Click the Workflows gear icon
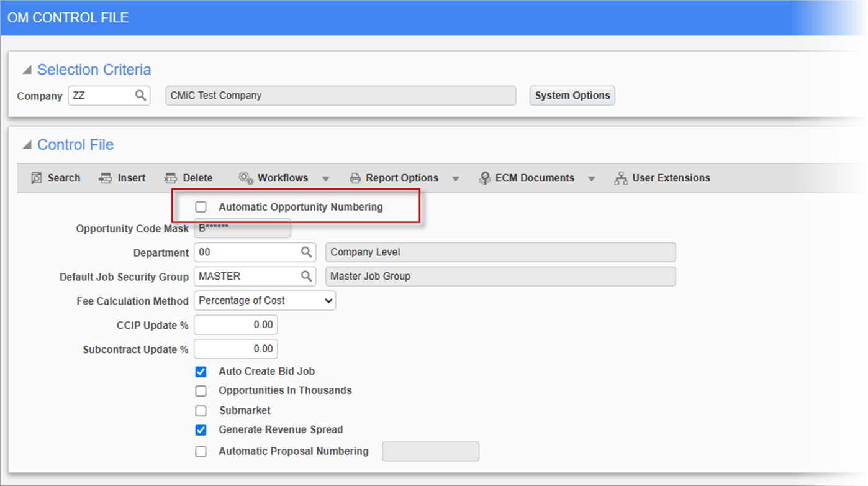The height and width of the screenshot is (486, 868). tap(246, 178)
